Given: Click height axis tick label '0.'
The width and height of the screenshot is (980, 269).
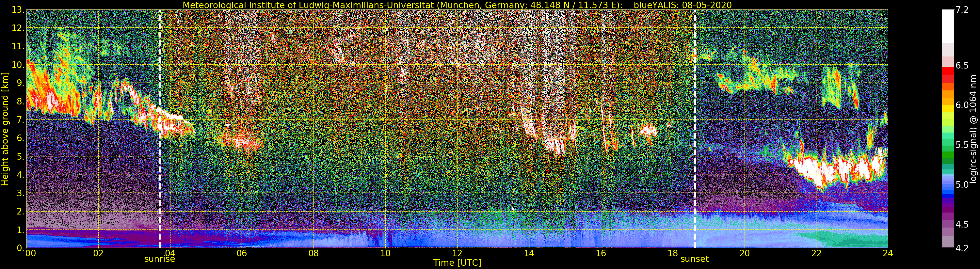Looking at the screenshot, I should [x=21, y=248].
